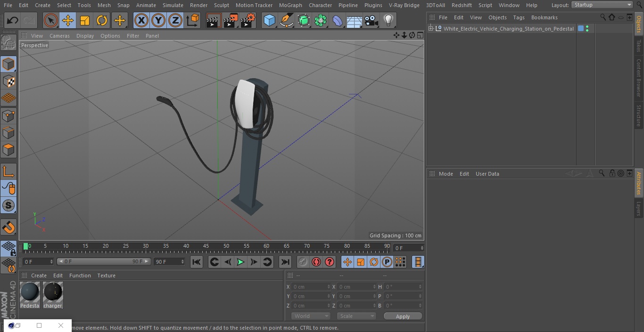Open the Content Browser side tab
The width and height of the screenshot is (644, 332).
point(639,78)
